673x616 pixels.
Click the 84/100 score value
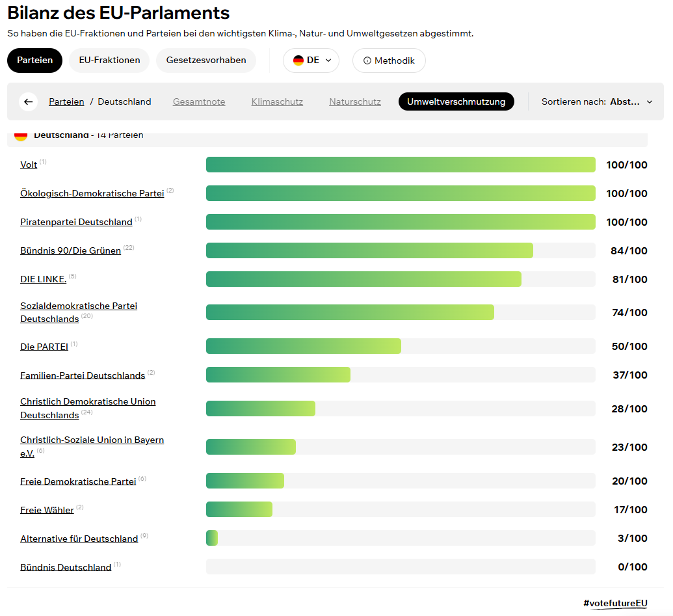coord(629,250)
